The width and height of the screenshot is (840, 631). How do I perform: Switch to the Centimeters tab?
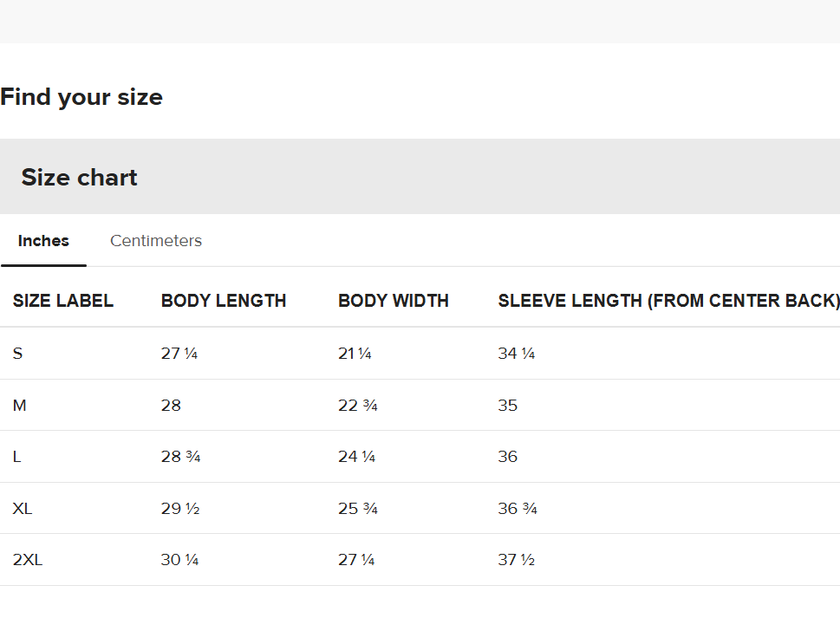click(x=156, y=240)
